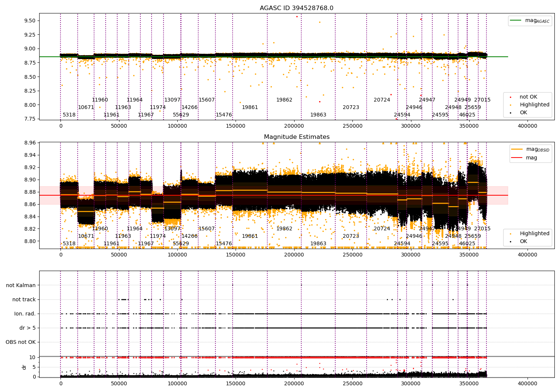Click obsid label 15476 in middle plot
The height and width of the screenshot is (392, 560).
coord(224,244)
